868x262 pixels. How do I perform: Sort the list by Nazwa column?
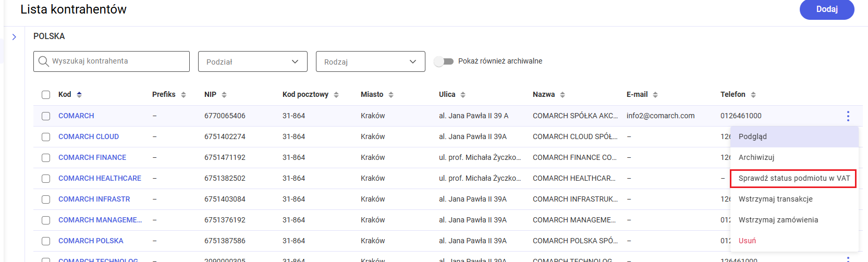[x=563, y=95]
